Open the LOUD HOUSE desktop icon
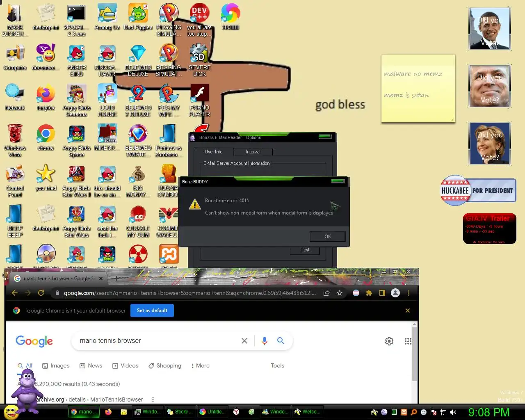The image size is (525, 420). 107,101
